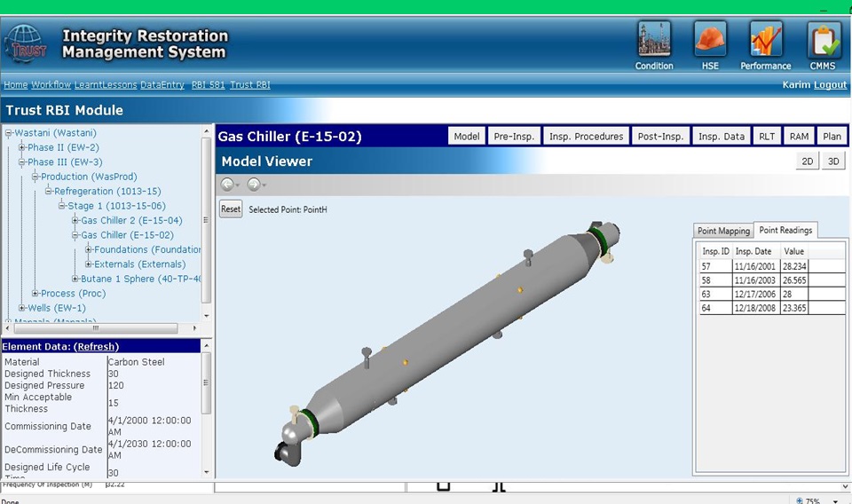
Task: Open the Condition module icon
Action: [654, 40]
